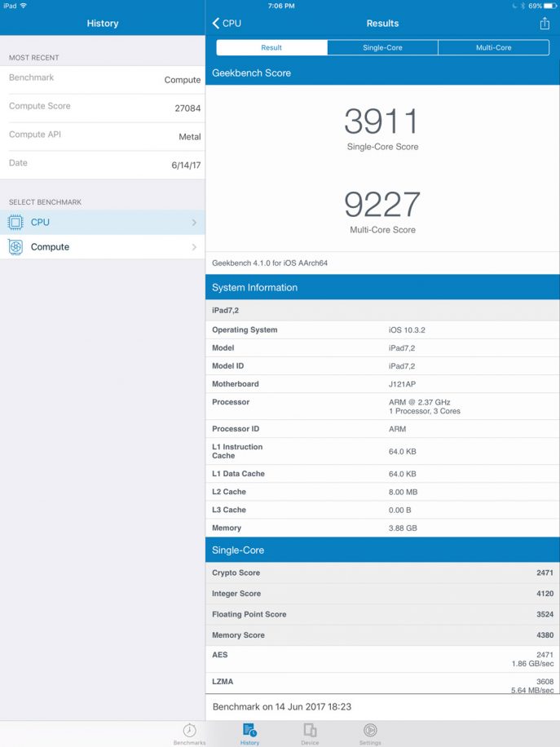Tap the ARM @ 2.37 GHz processor value
560x747 pixels.
(x=420, y=402)
